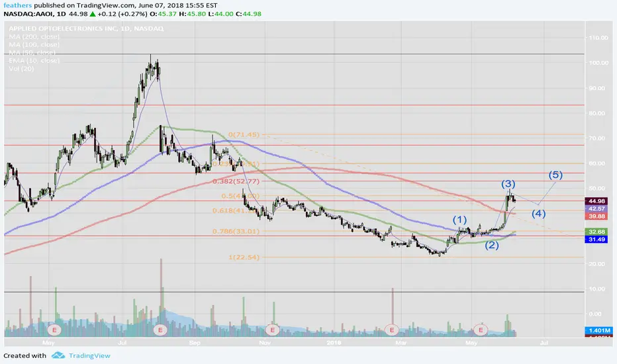The image size is (617, 364).
Task: Click the O:45.37 open price value
Action: pos(162,14)
